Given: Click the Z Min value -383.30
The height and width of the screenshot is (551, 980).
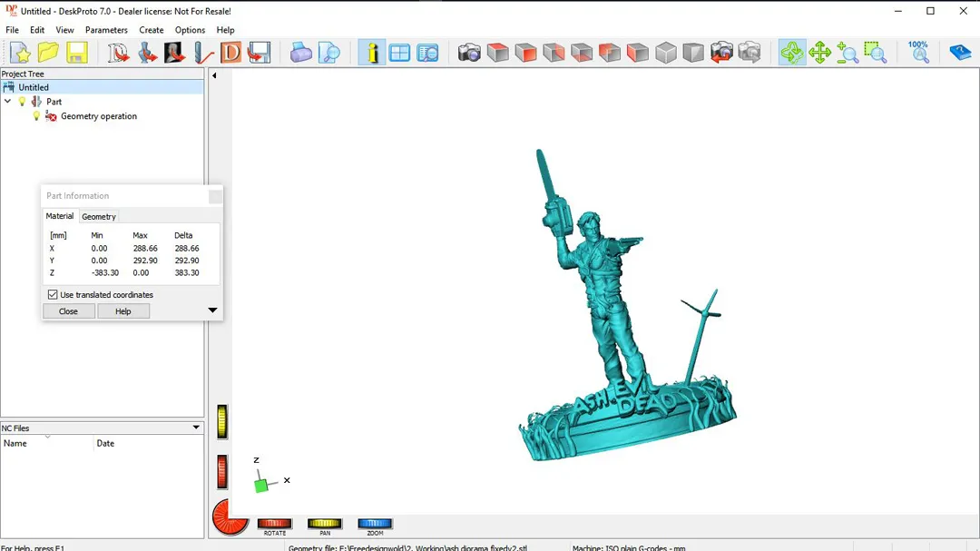Looking at the screenshot, I should [105, 272].
